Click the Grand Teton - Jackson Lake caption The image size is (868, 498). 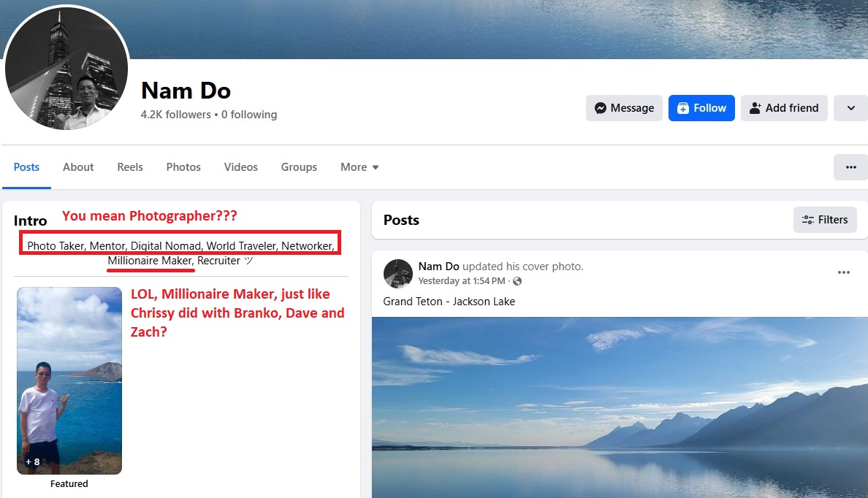[449, 302]
